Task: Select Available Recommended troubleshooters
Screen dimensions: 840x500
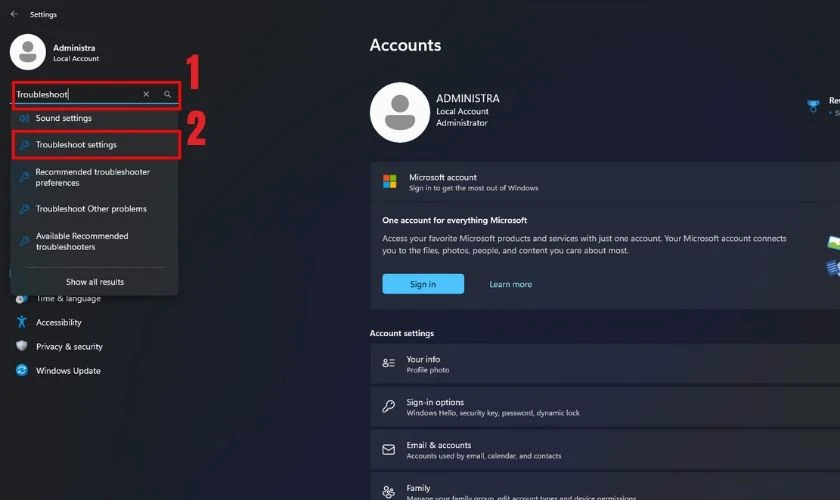Action: point(95,241)
